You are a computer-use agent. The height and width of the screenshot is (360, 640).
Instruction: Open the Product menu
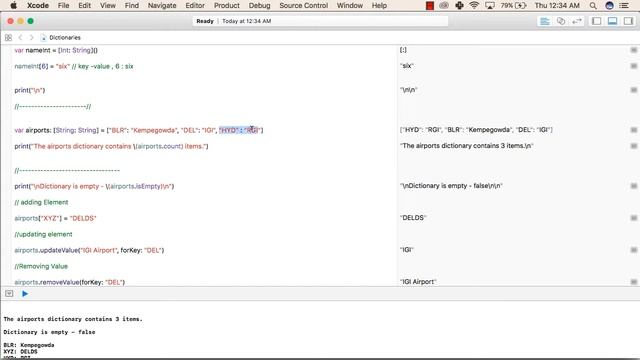(227, 5)
